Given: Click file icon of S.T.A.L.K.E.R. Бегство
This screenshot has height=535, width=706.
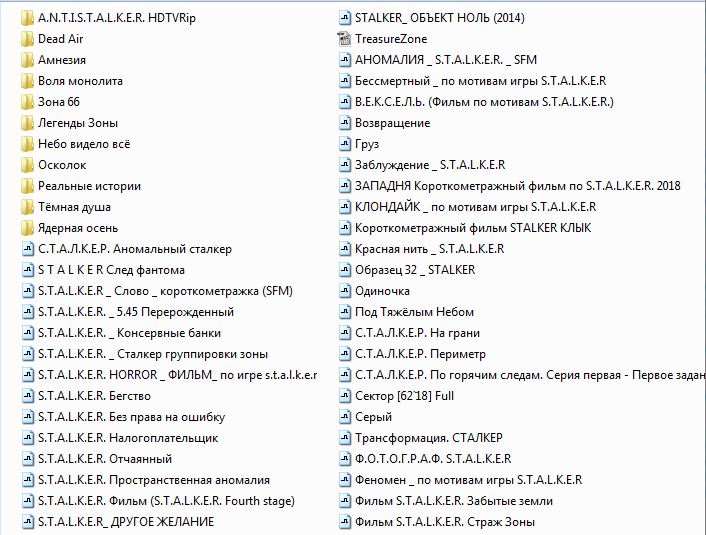Looking at the screenshot, I should [28, 396].
